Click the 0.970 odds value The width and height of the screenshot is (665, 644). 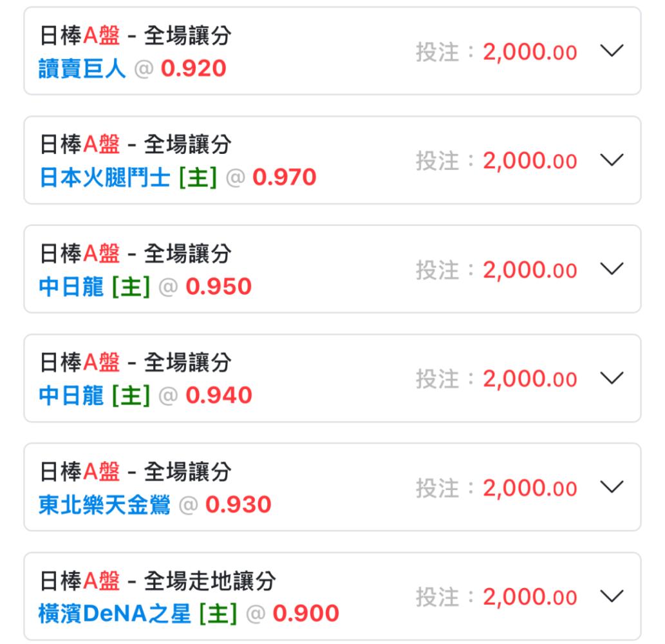point(285,177)
